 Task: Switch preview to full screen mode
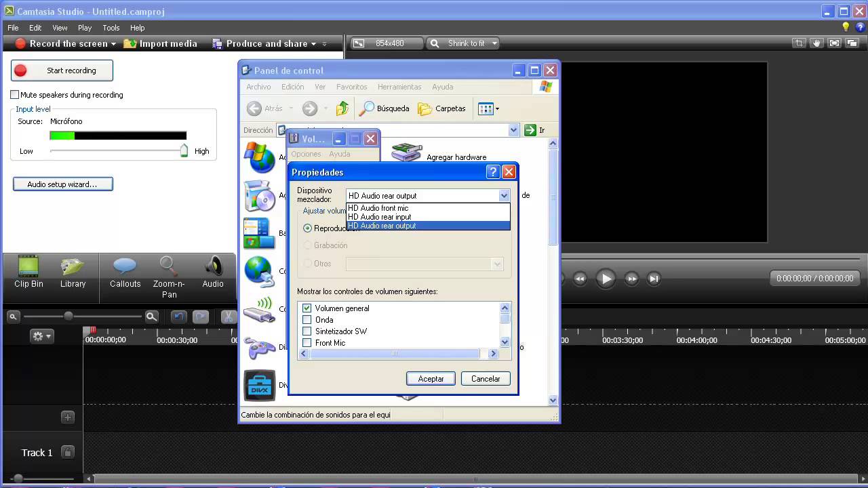click(834, 43)
